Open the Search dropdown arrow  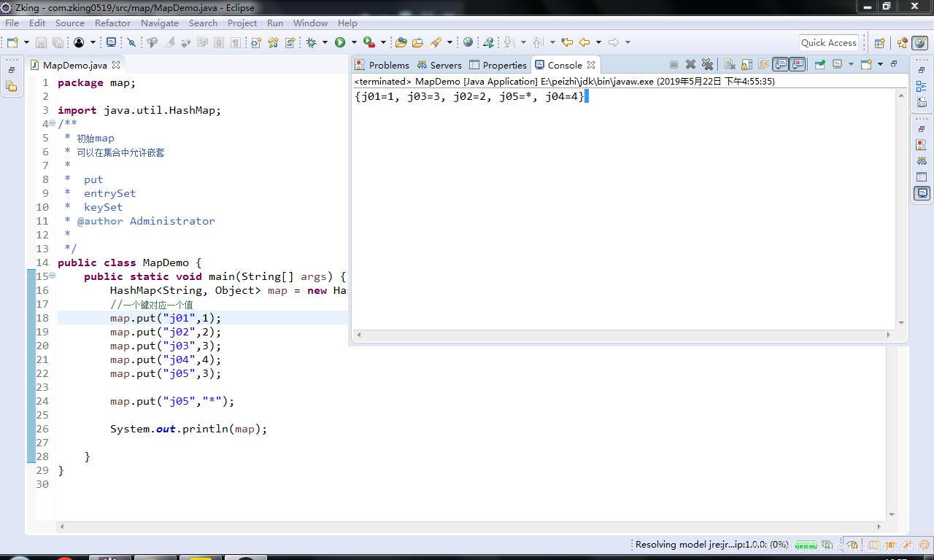[x=449, y=42]
